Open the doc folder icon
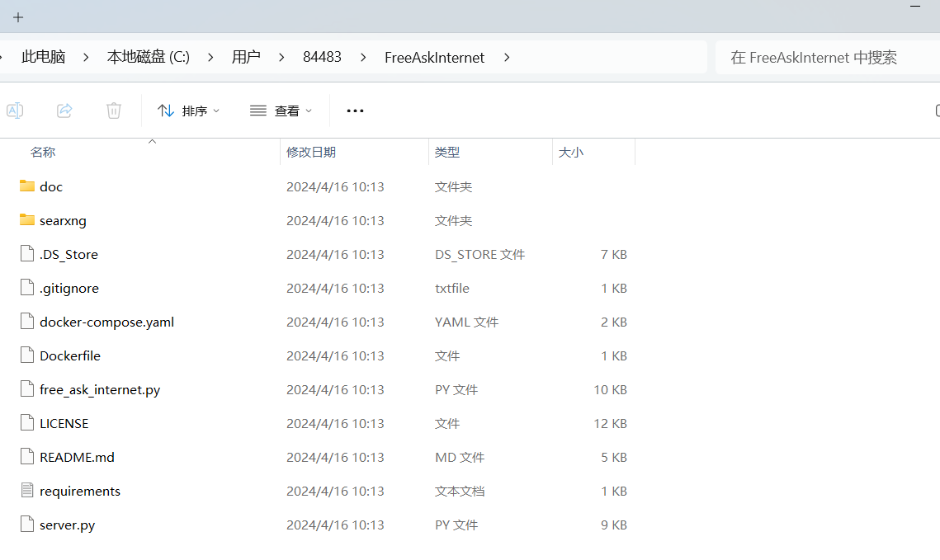Image resolution: width=940 pixels, height=560 pixels. click(27, 186)
